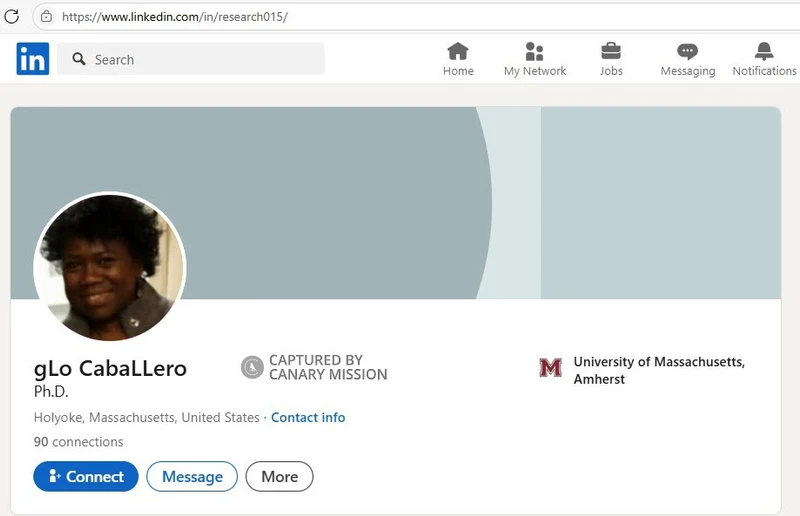Screen dimensions: 800x516
Task: Open the Messaging chat icon
Action: [687, 52]
